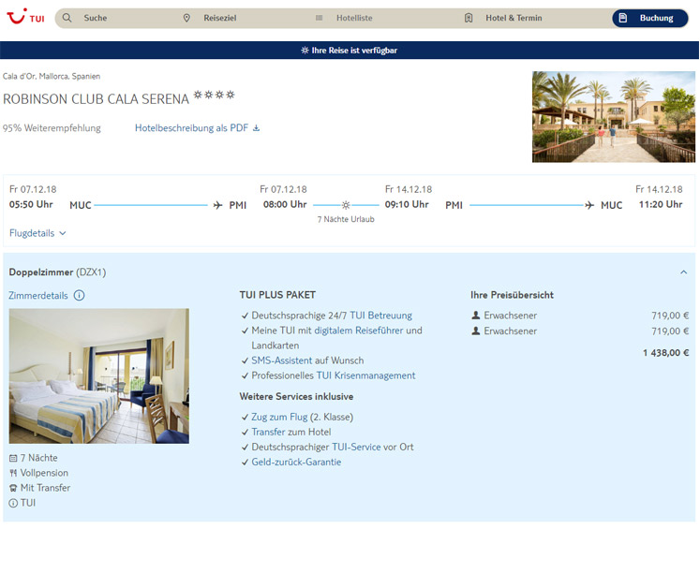The image size is (700, 588).
Task: Click the Reiseziel location pin icon
Action: tap(186, 18)
